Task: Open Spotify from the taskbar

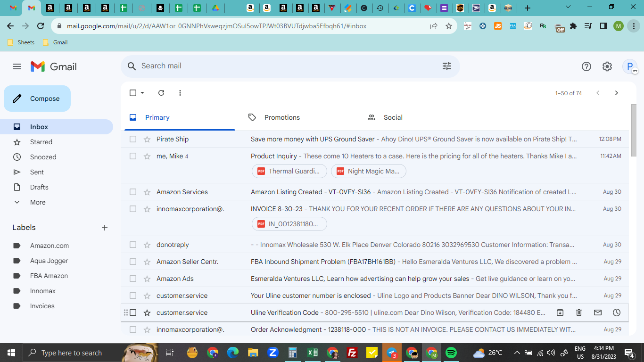Action: click(451, 353)
